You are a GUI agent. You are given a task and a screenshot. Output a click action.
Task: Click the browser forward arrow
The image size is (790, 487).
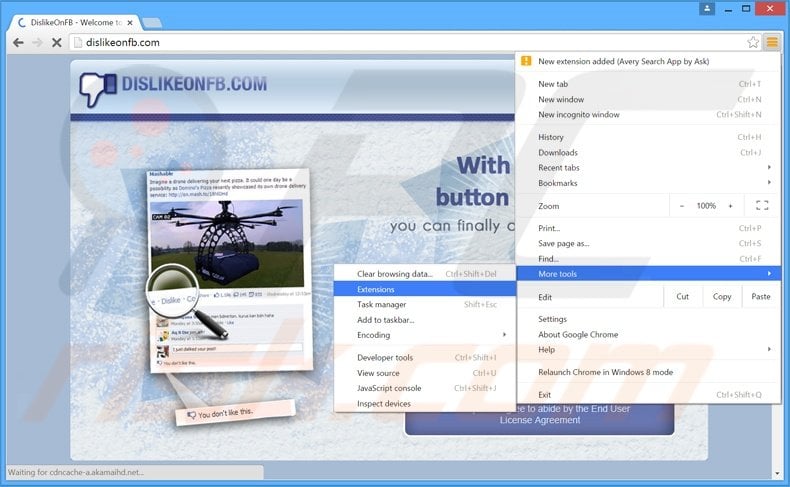pos(37,43)
